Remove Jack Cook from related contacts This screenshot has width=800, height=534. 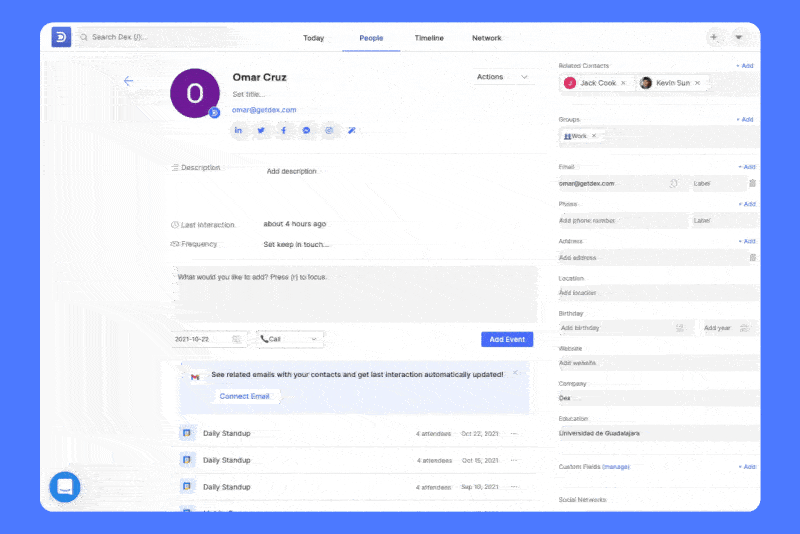pyautogui.click(x=623, y=83)
